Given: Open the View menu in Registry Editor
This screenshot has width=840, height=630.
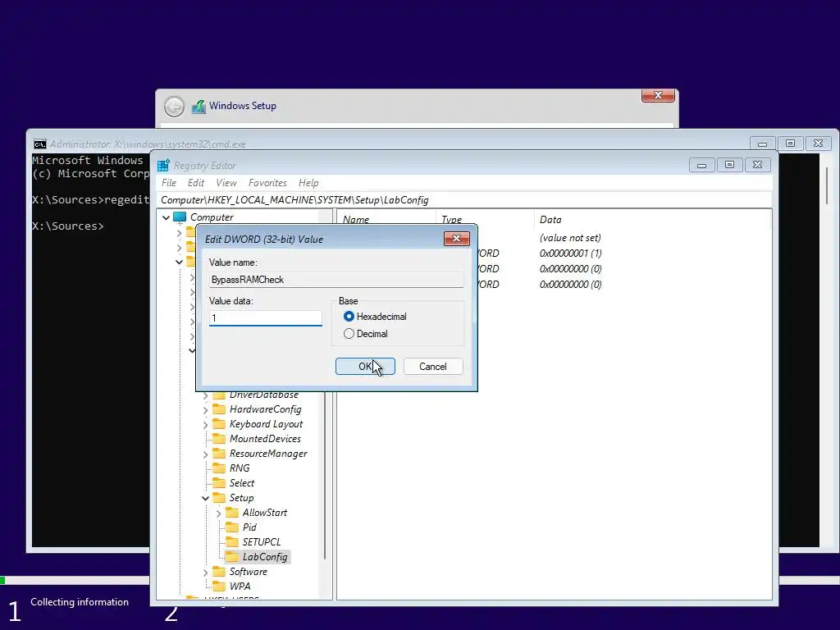Looking at the screenshot, I should pyautogui.click(x=226, y=183).
